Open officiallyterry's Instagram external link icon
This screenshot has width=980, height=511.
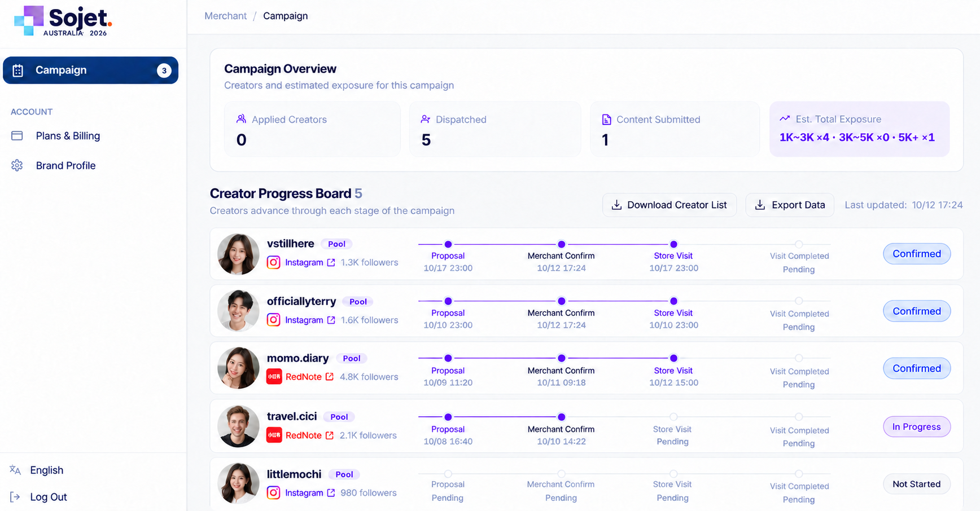[x=331, y=320]
